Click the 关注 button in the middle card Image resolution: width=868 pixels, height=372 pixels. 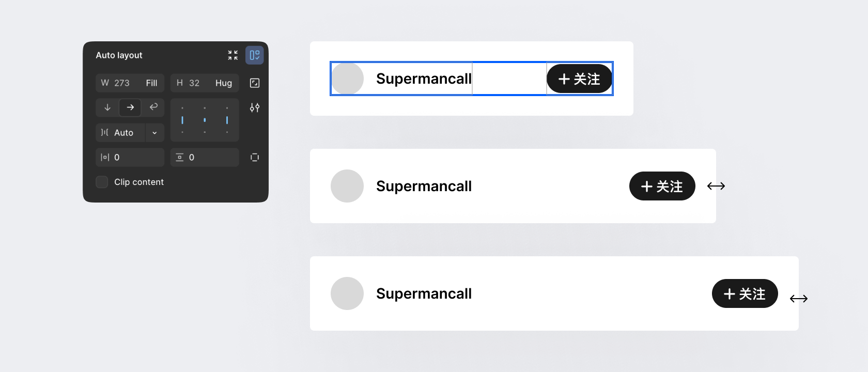click(662, 186)
